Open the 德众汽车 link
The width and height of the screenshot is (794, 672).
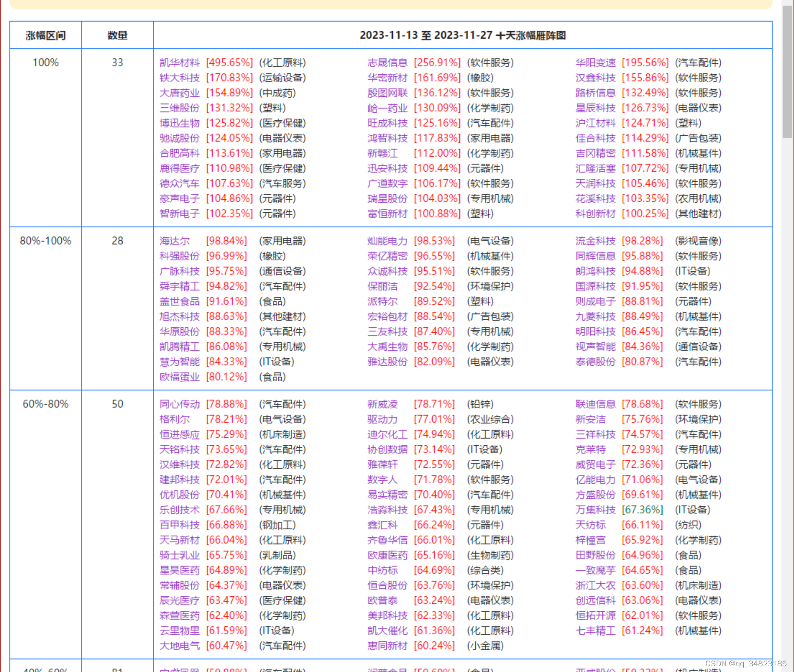[180, 184]
